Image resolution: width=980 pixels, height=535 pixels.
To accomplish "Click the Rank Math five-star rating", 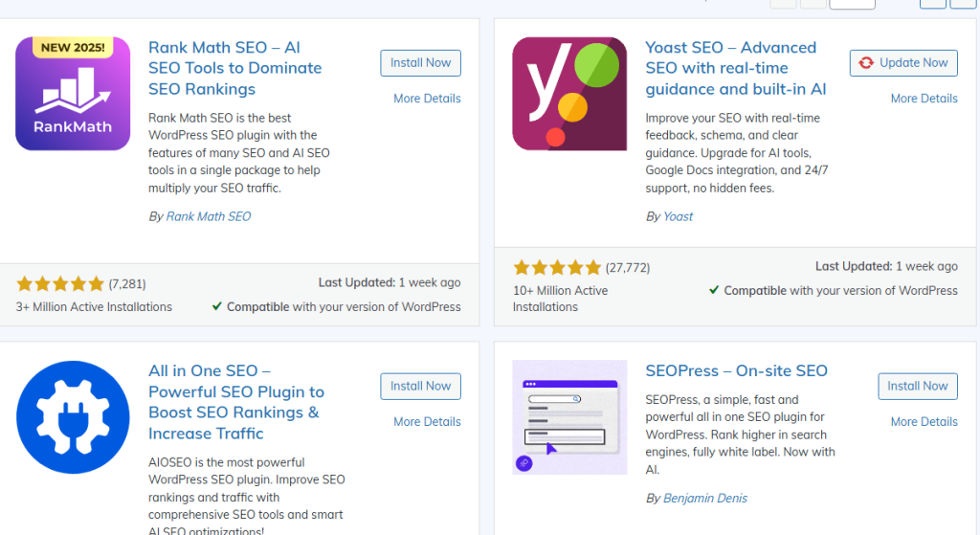I will pos(60,284).
